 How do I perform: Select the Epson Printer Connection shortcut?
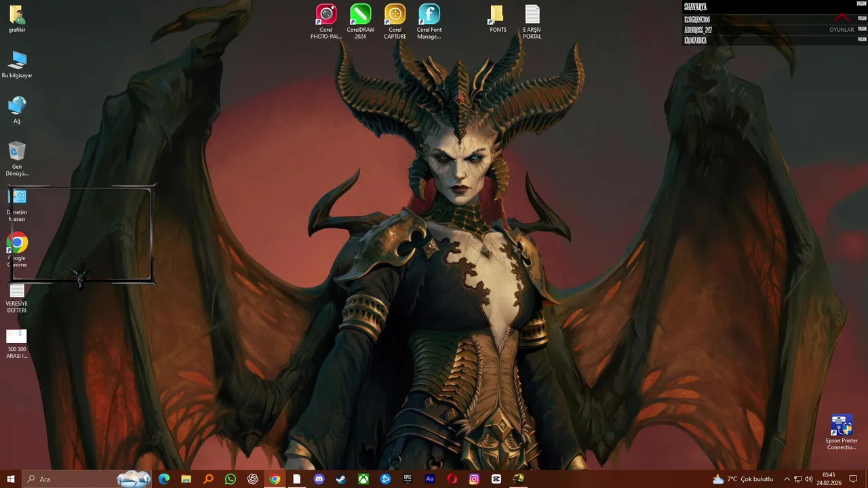click(842, 432)
